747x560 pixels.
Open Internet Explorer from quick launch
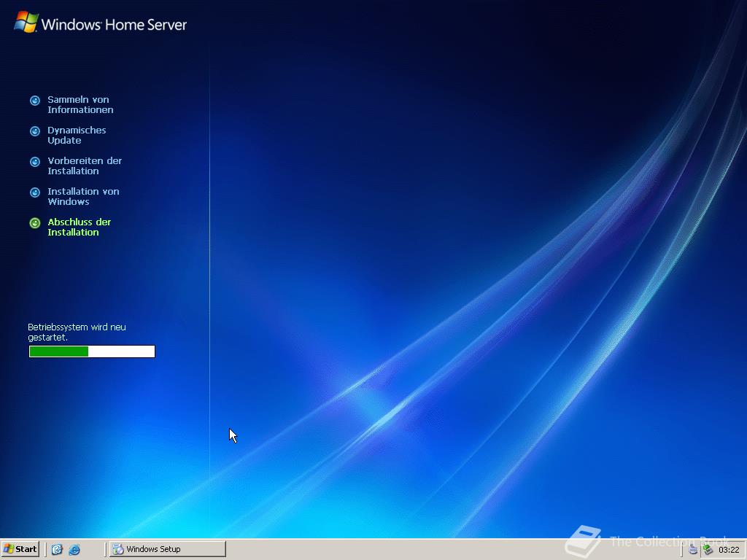(x=74, y=550)
